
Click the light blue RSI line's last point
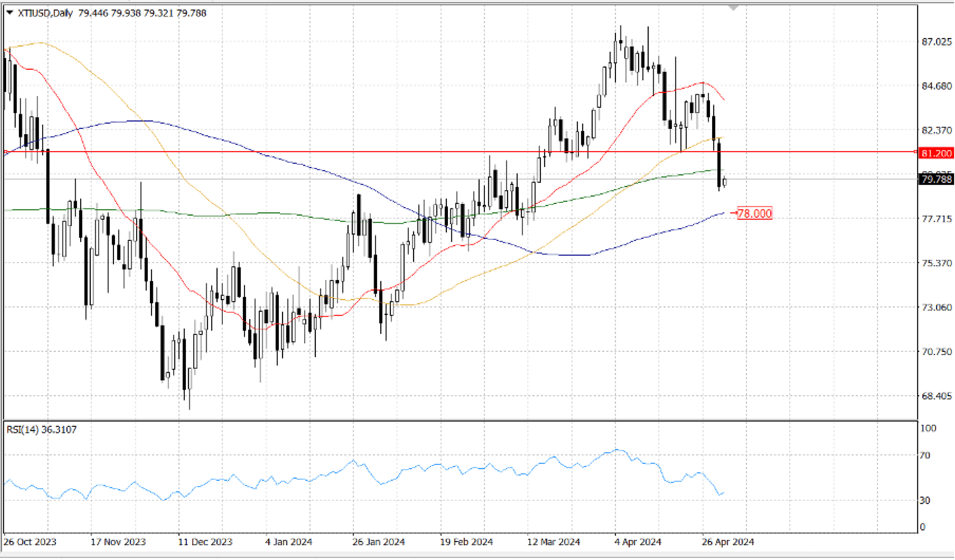(x=723, y=492)
